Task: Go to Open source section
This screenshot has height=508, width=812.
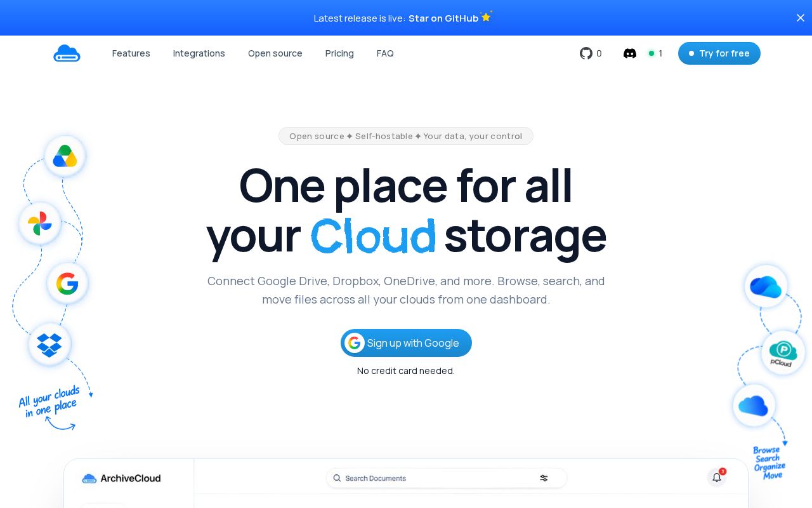Action: click(x=275, y=53)
